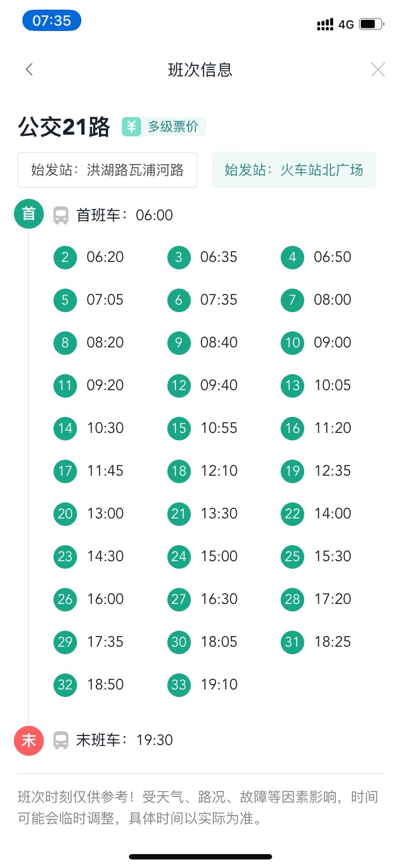Tap the bus icon beside 首班车

point(61,215)
